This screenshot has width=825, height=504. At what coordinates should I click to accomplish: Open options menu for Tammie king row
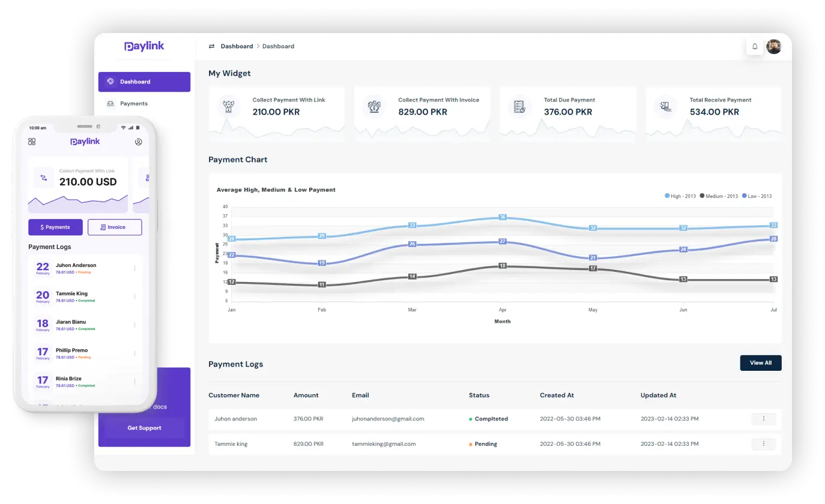click(x=763, y=444)
